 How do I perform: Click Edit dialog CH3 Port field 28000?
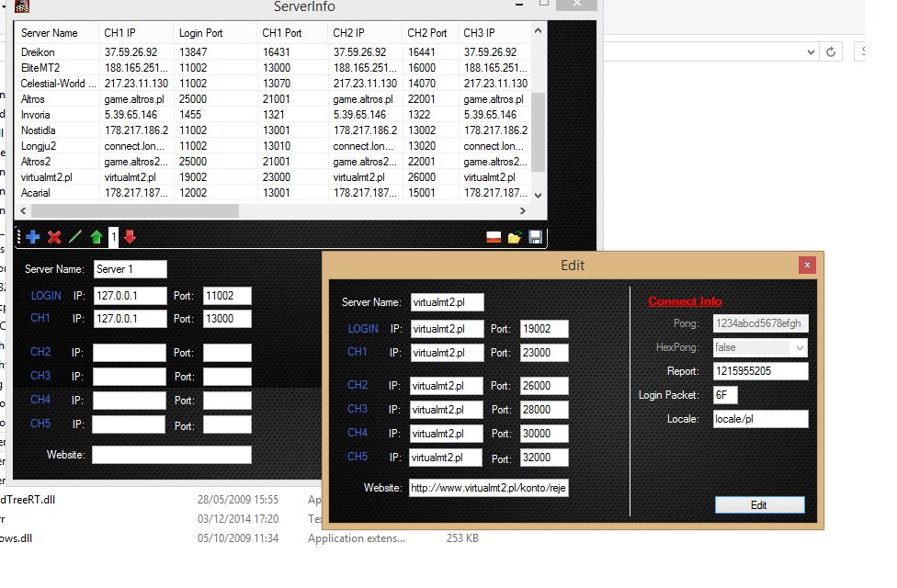[x=544, y=410]
